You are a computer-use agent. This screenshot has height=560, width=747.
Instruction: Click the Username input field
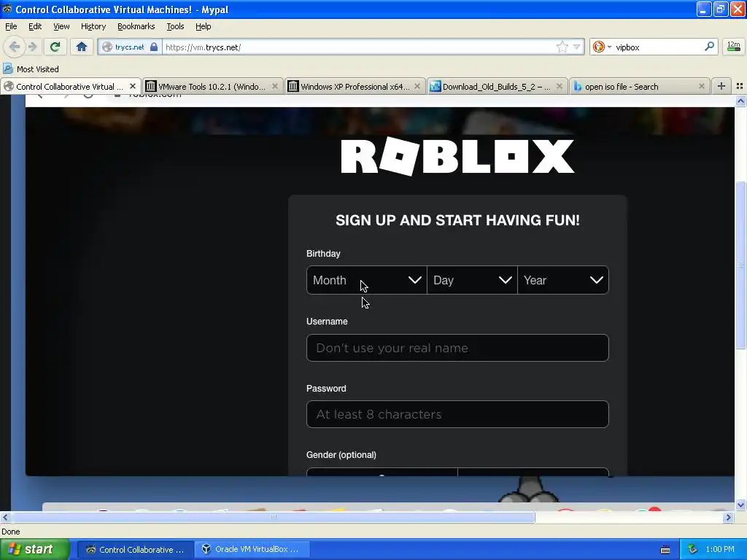pyautogui.click(x=457, y=348)
